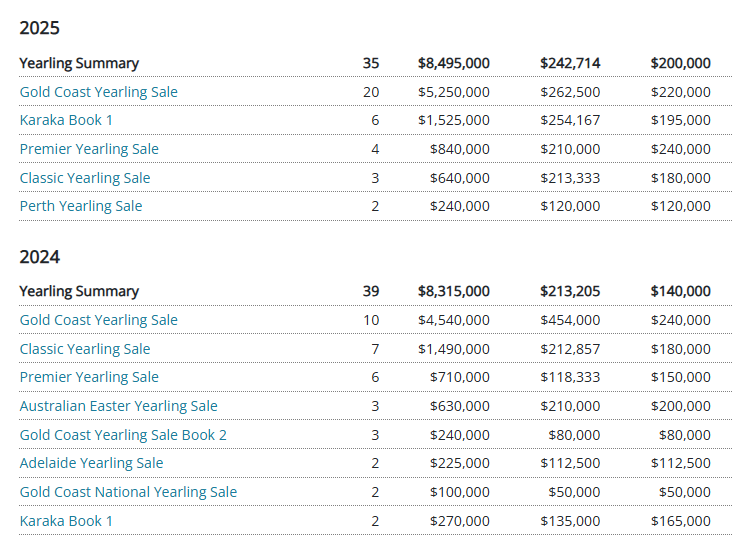Click the $454,000 average price cell
This screenshot has width=740, height=539.
[x=570, y=320]
